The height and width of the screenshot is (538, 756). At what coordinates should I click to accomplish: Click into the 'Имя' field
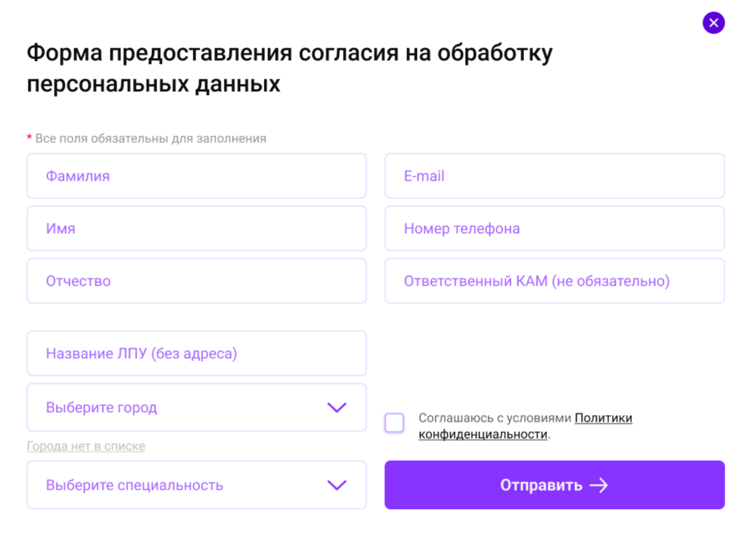point(196,229)
